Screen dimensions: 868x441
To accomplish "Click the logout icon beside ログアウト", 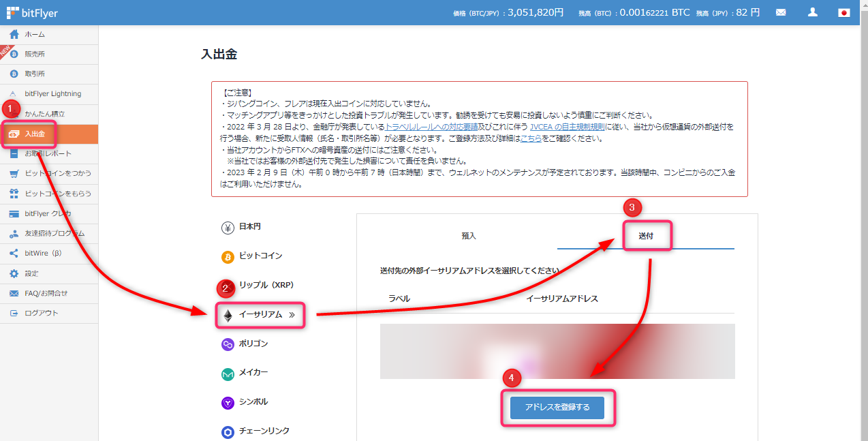I will tap(14, 313).
